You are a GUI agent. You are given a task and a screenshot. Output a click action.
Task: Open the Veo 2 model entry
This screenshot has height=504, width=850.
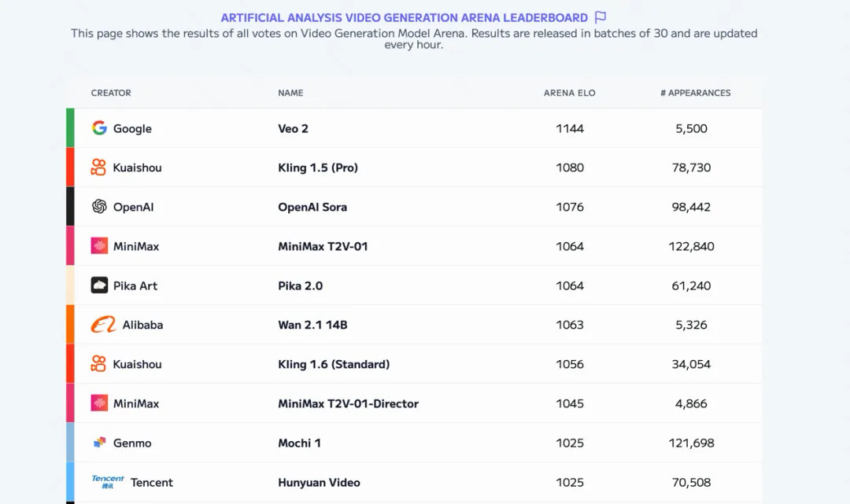[x=293, y=128]
